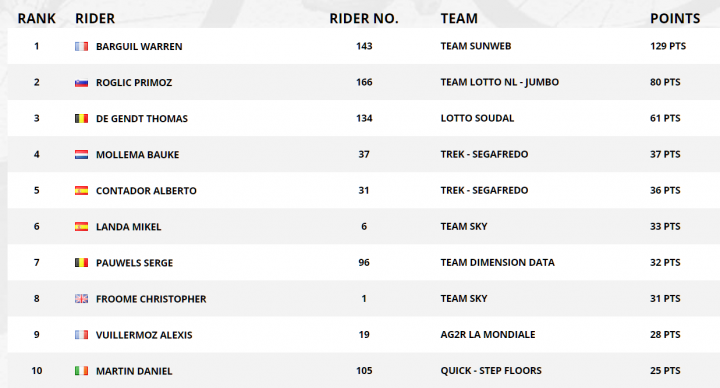
Task: Click the French flag beside Vuillermoz Alexis
Action: tap(81, 335)
